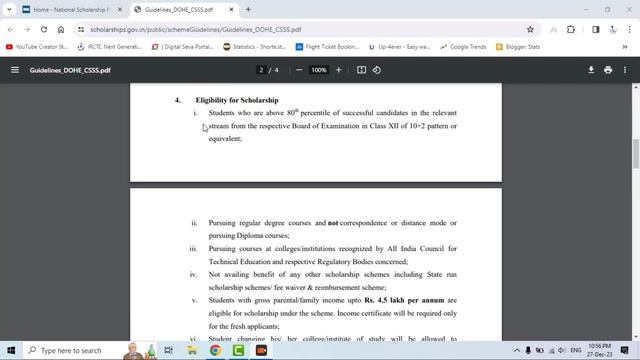640x360 pixels.
Task: Open Windows notification center
Action: [x=624, y=350]
